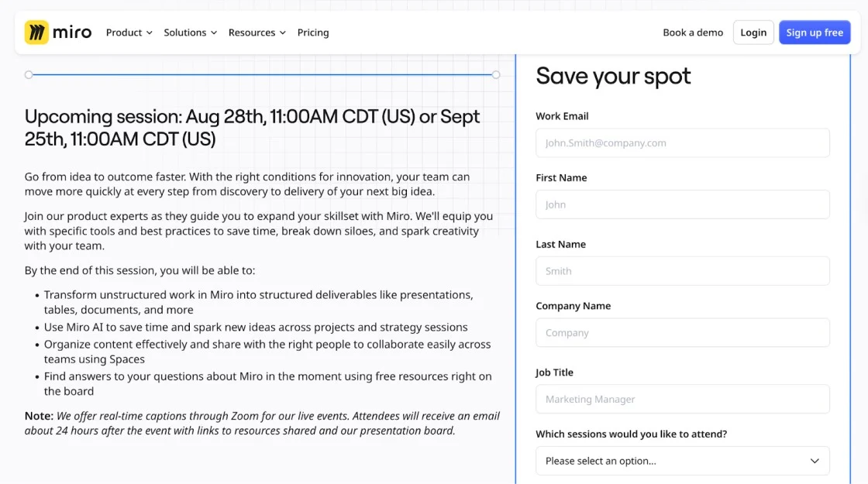
Task: Click the bullet starting 'Find answers to your questions'
Action: [268, 383]
